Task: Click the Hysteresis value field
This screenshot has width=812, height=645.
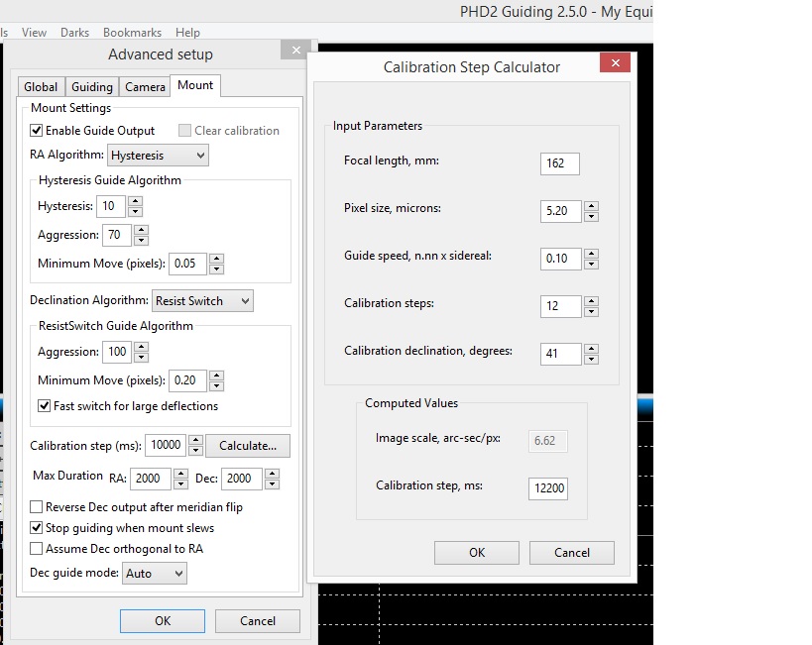Action: 111,206
